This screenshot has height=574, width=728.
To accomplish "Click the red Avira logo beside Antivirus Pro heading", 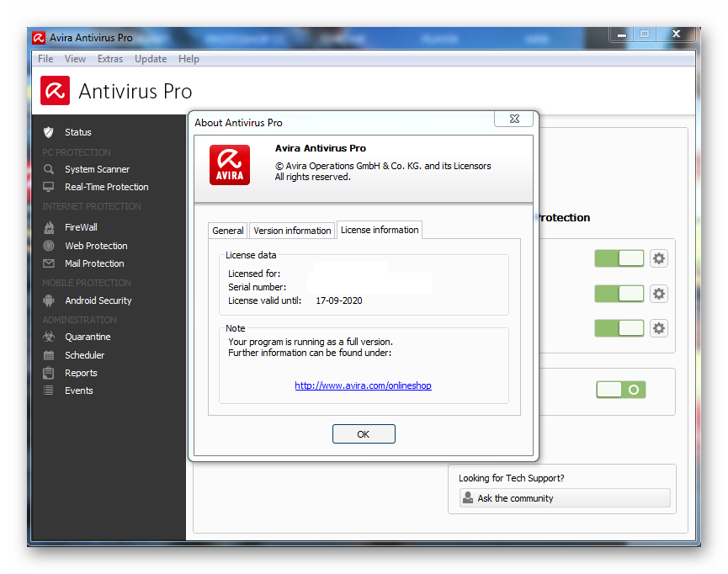I will [55, 91].
